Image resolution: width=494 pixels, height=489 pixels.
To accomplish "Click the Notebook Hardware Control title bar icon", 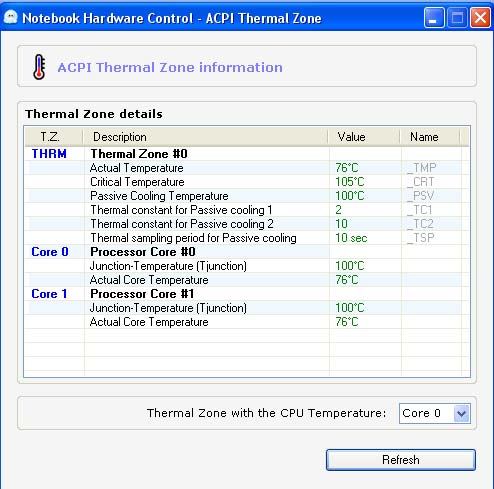I will pos(11,18).
